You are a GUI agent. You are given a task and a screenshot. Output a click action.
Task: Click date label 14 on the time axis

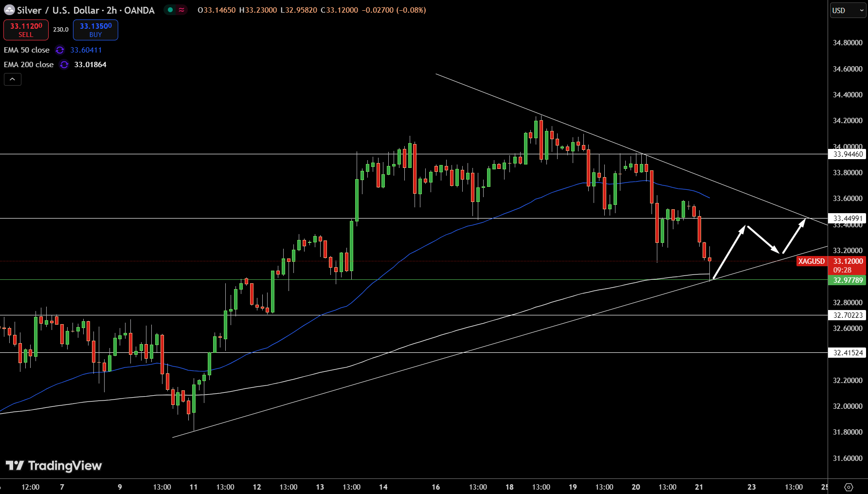[383, 487]
